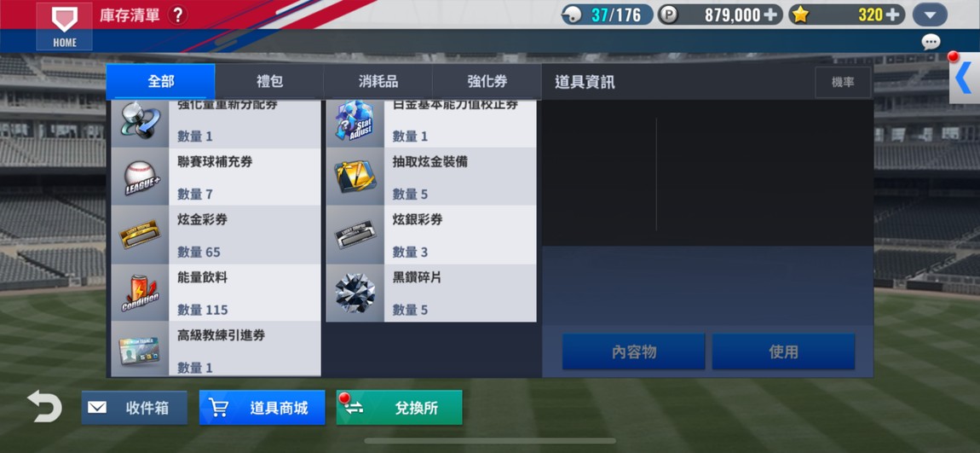The width and height of the screenshot is (980, 453).
Task: Select the 炫金彩券 gold ticket item
Action: tap(216, 235)
